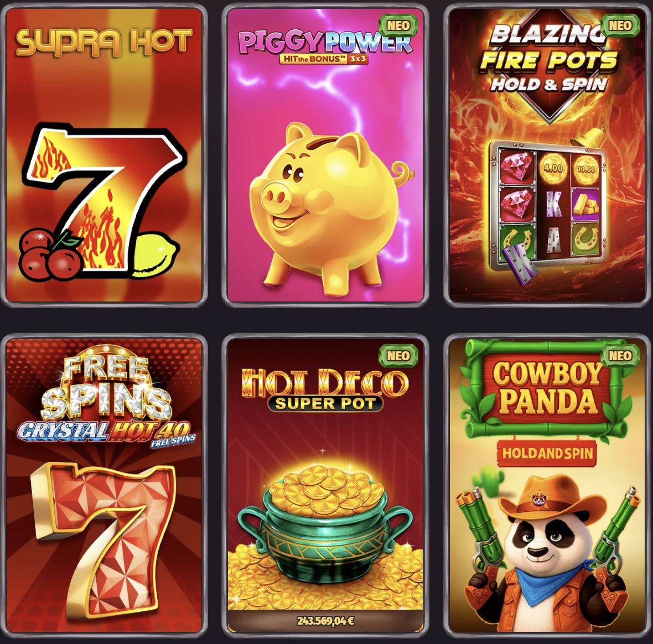653x644 pixels.
Task: Open the Hot Deco Super Pot game
Action: coord(325,485)
